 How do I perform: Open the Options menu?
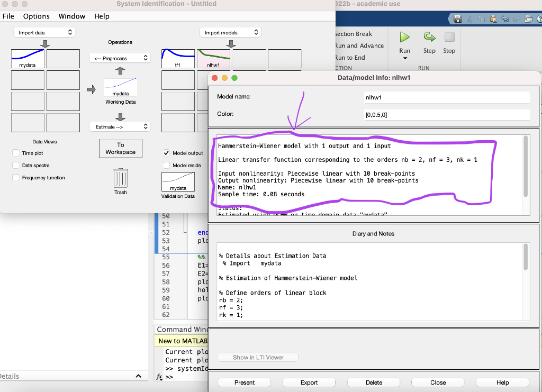pos(36,16)
